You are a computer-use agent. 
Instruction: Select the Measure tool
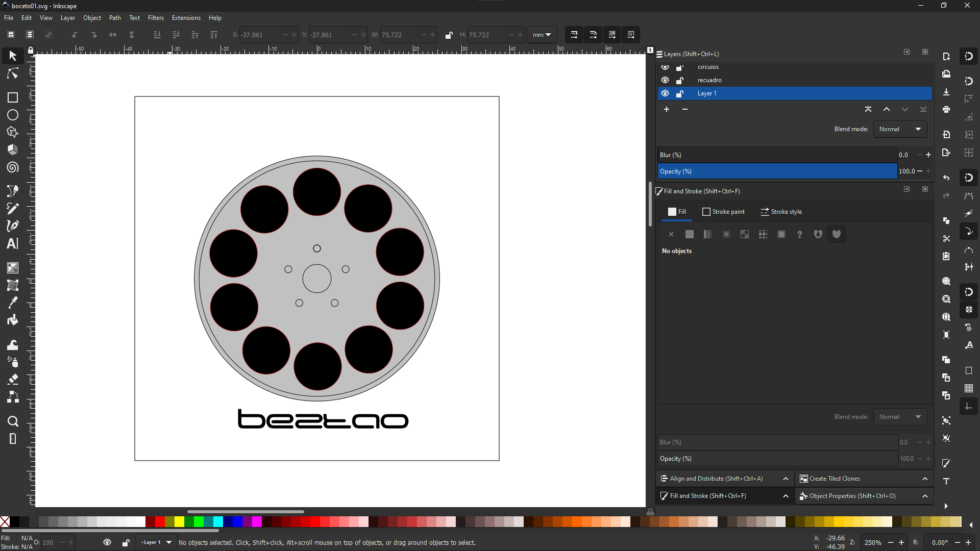[13, 439]
